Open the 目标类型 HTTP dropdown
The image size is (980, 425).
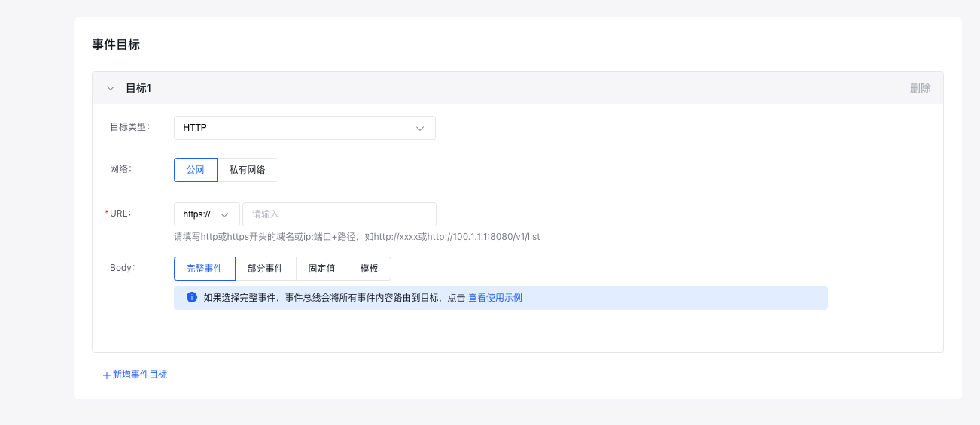click(x=304, y=128)
